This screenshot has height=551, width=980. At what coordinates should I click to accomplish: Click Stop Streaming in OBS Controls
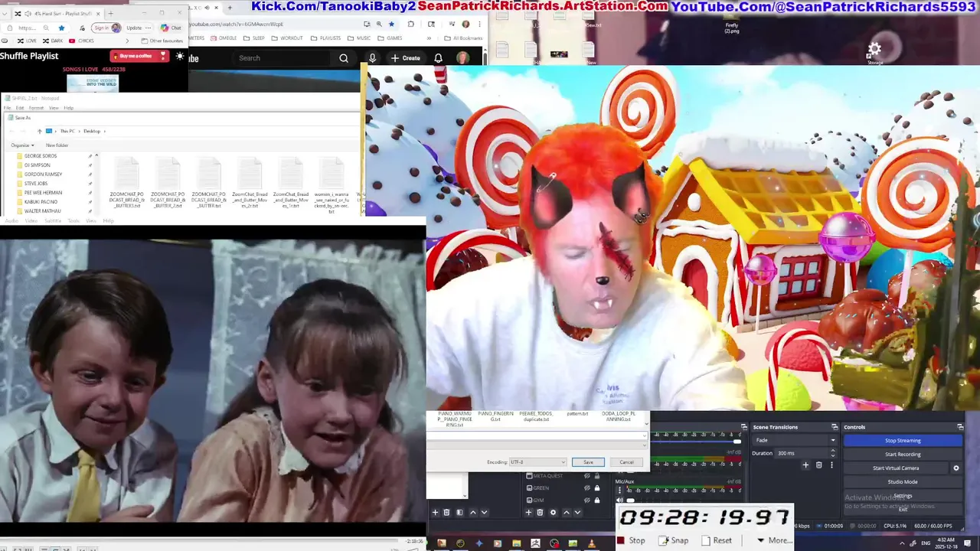click(x=903, y=441)
